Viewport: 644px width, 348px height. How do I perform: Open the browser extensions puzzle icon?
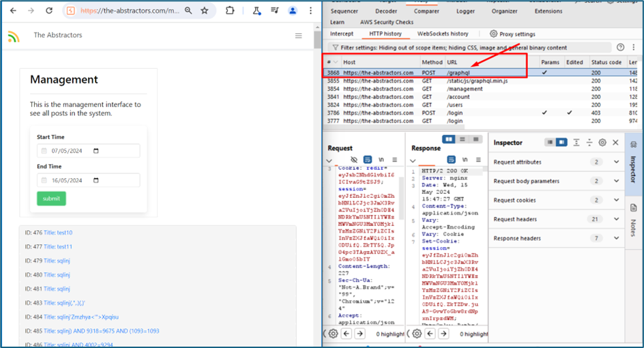tap(230, 11)
